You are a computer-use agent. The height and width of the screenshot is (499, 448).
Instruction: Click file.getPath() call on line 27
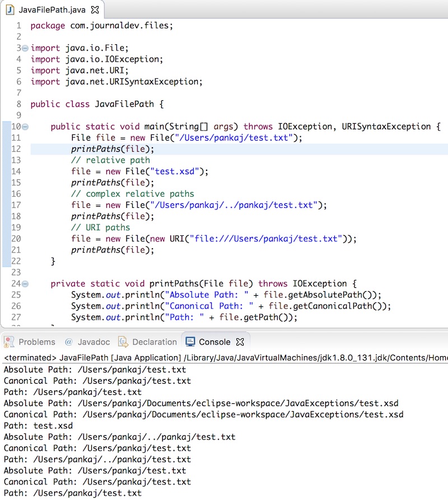pyautogui.click(x=255, y=318)
